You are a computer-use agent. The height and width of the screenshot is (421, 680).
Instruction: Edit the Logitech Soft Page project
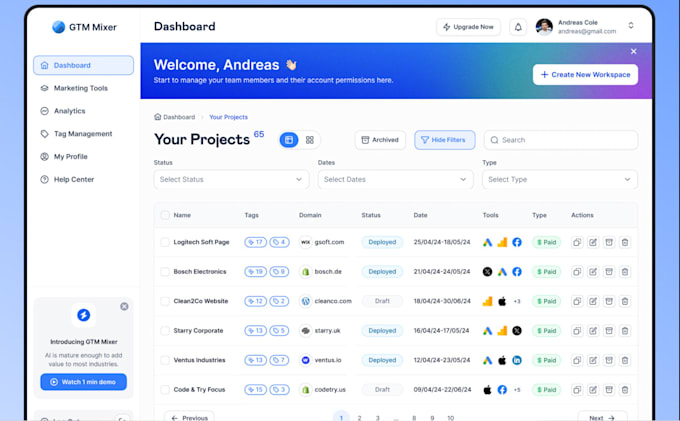593,242
